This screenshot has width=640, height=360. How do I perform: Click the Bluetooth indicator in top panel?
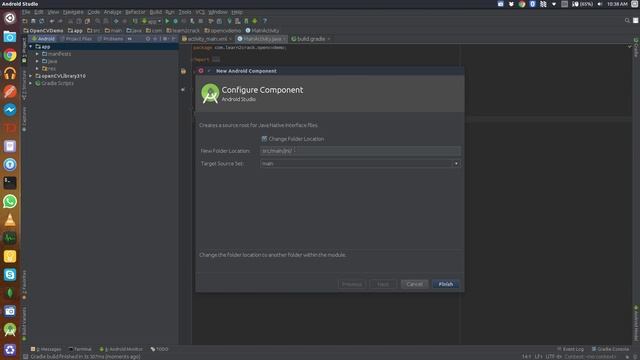click(x=532, y=4)
